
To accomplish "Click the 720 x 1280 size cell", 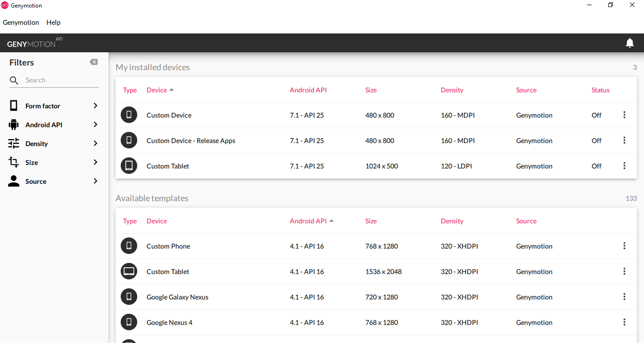I will [x=381, y=297].
